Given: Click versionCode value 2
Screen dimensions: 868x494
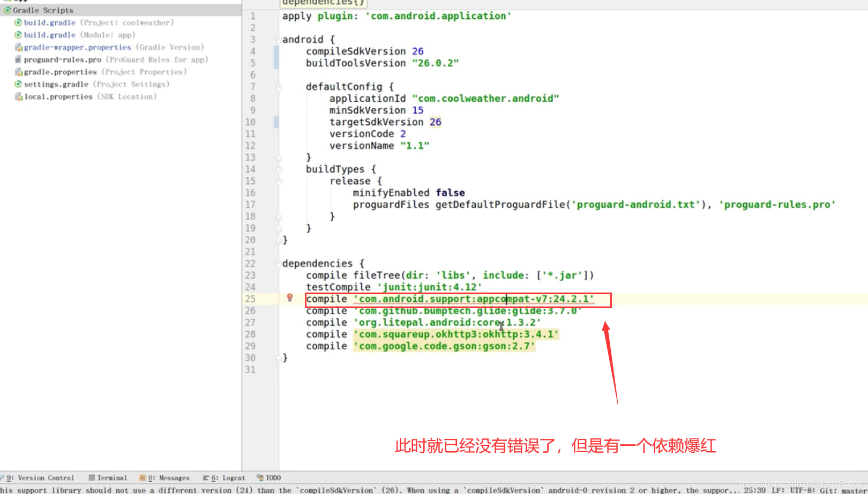Looking at the screenshot, I should pos(403,134).
